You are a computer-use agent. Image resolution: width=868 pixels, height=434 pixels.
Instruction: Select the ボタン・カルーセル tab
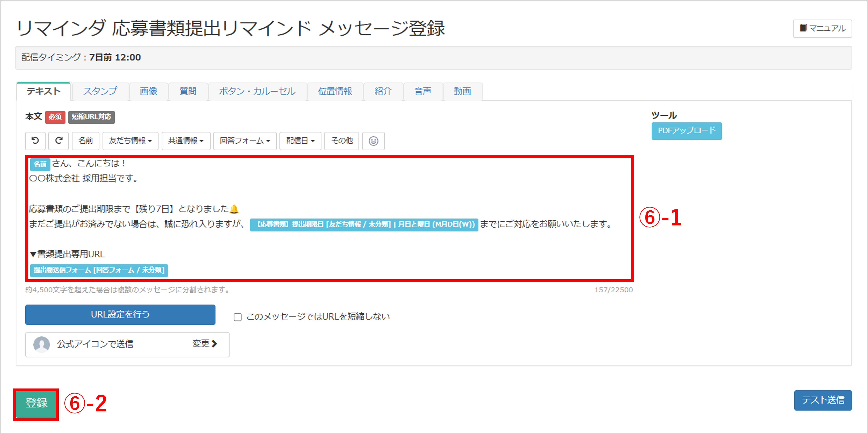click(257, 91)
